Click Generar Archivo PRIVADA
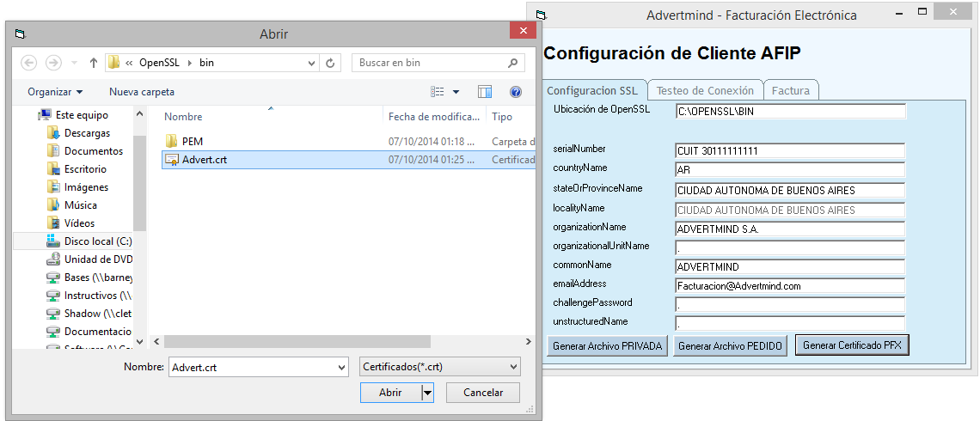980x421 pixels. (x=608, y=345)
